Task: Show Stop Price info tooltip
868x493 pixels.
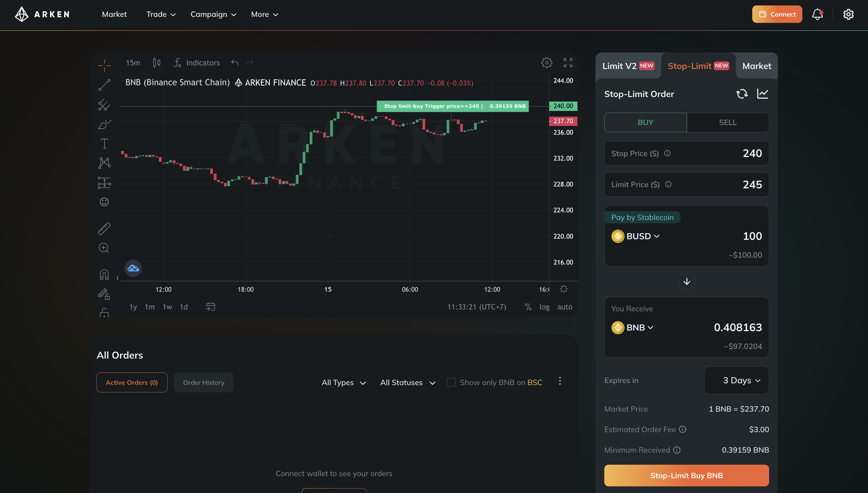Action: tap(667, 153)
